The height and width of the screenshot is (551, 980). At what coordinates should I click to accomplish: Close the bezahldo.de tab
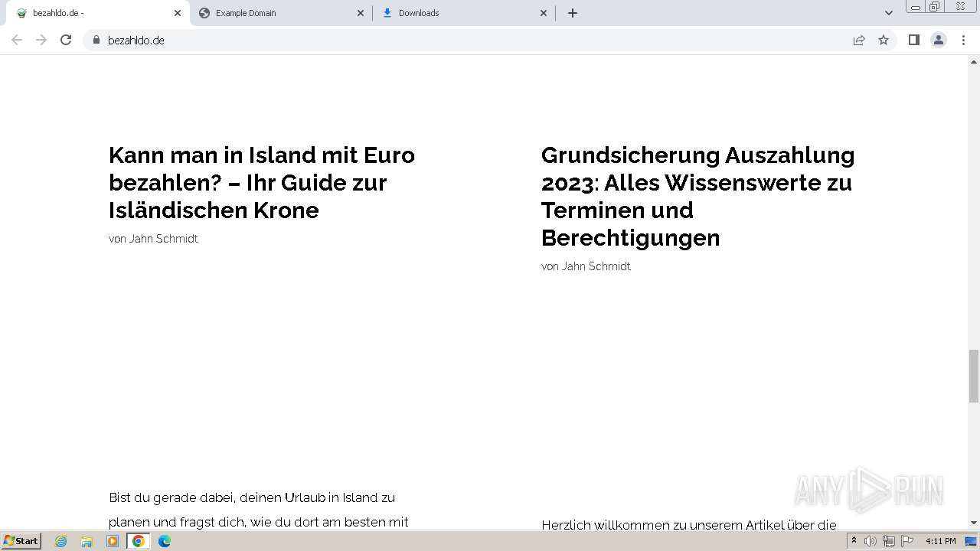point(178,13)
